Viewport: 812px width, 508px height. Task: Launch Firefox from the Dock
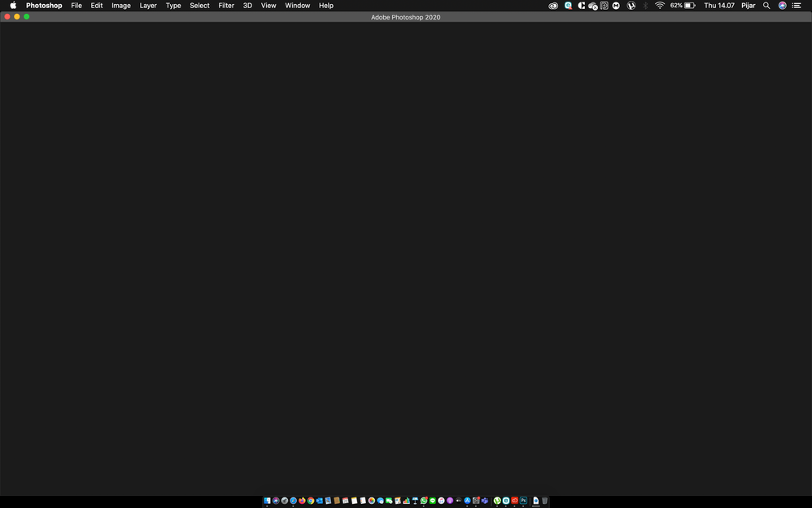tap(302, 501)
